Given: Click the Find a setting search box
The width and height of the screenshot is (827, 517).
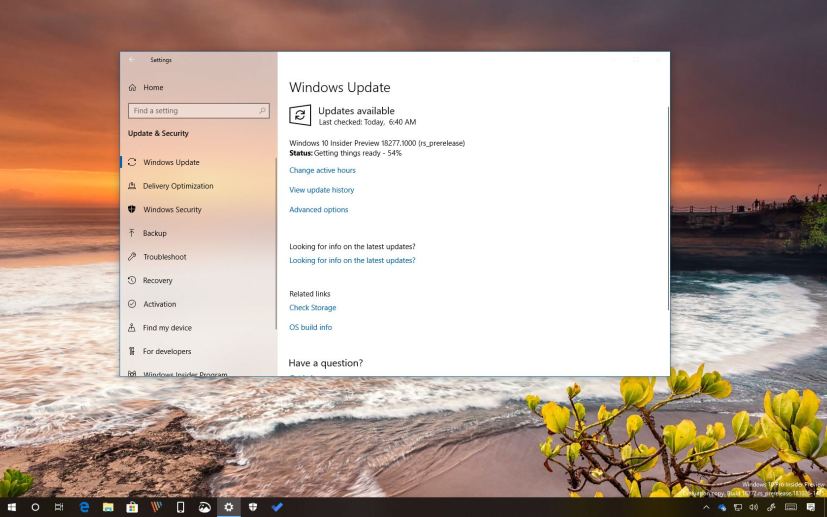Looking at the screenshot, I should coord(199,111).
